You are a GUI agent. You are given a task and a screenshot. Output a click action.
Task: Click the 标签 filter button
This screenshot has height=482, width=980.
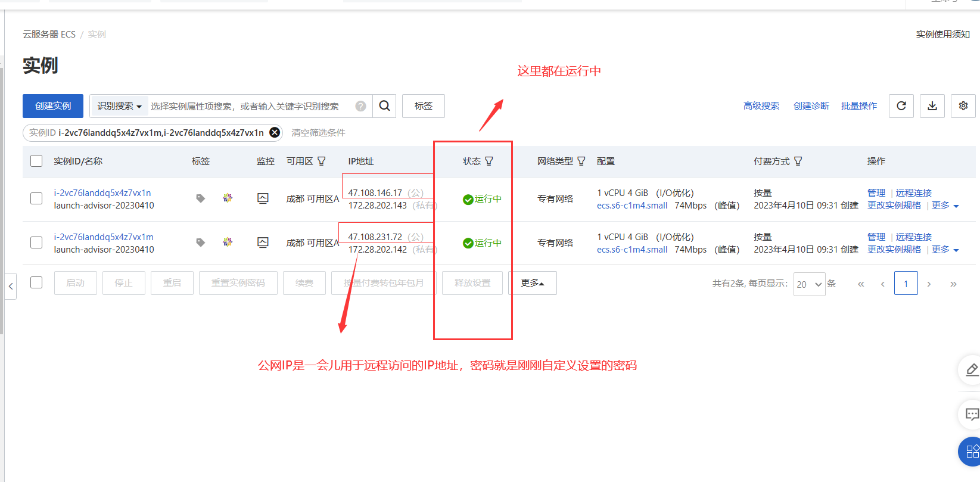[x=424, y=106]
